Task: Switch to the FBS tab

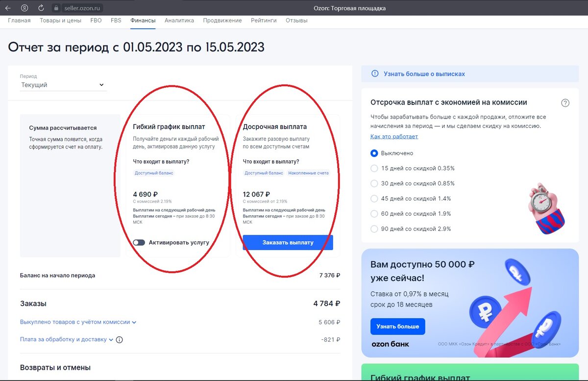Action: [116, 21]
